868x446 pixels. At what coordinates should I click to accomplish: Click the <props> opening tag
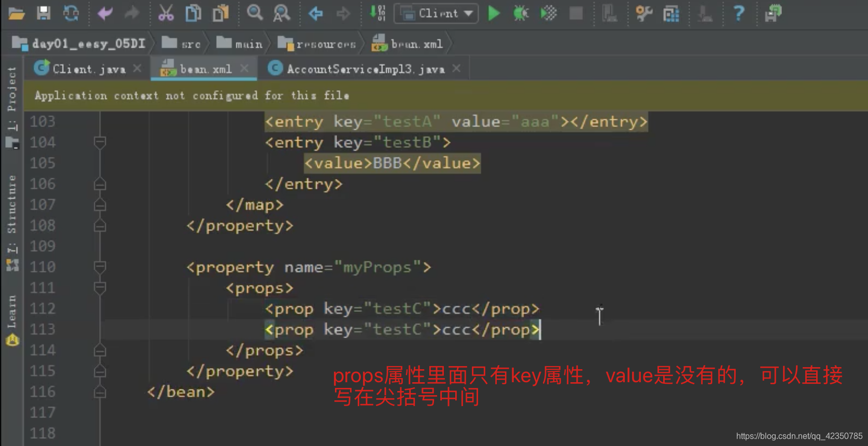tap(260, 288)
